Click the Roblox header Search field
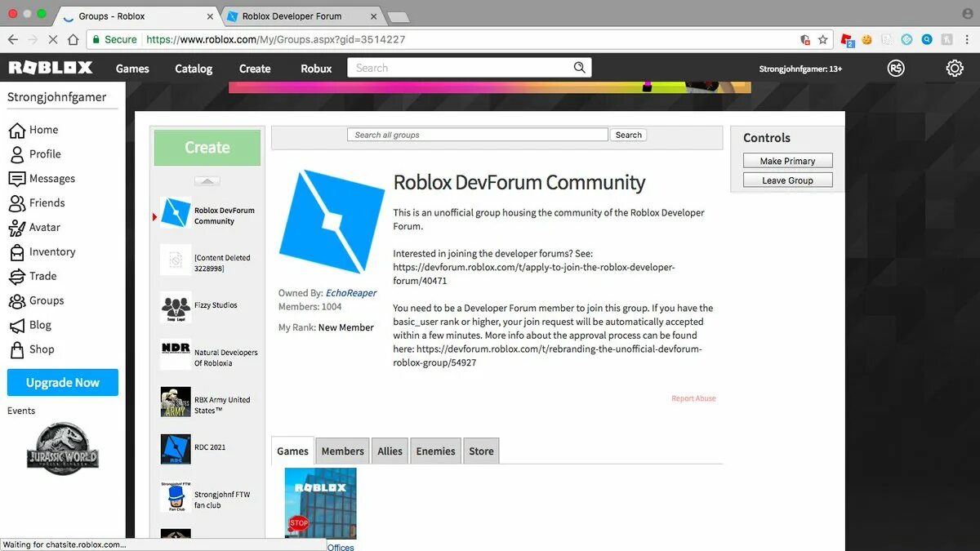 459,68
